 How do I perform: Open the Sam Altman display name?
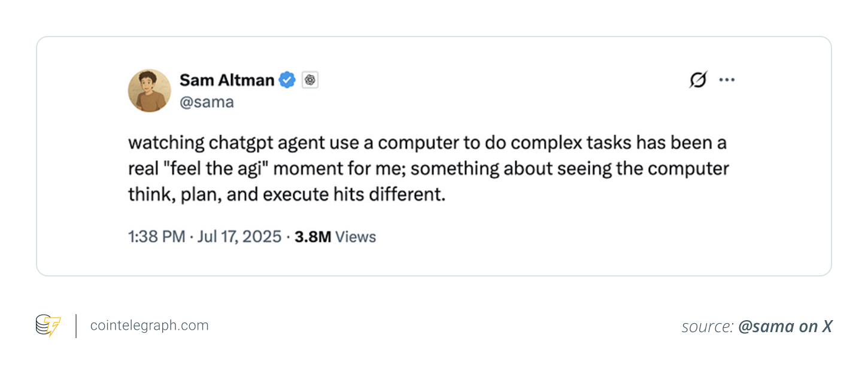(227, 80)
